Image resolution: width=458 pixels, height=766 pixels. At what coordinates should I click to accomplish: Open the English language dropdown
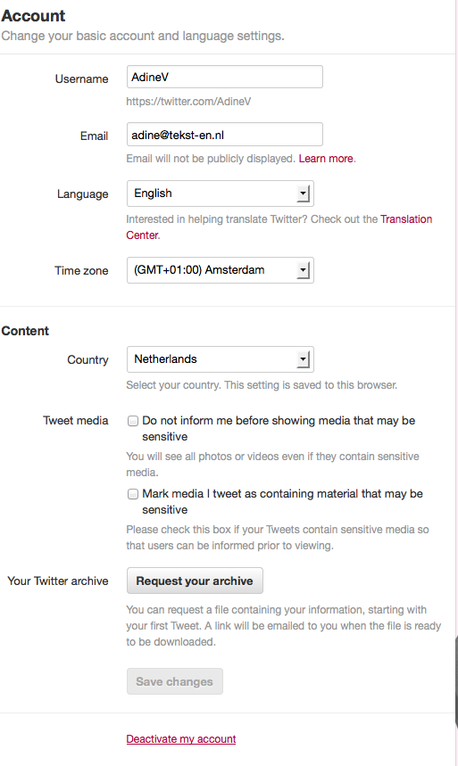point(220,193)
